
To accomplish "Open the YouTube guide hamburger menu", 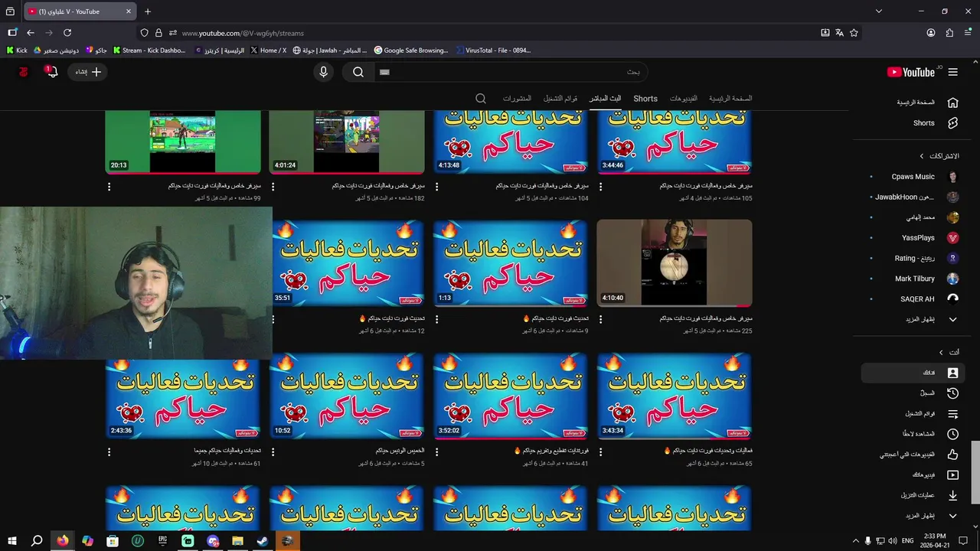I will 952,72.
